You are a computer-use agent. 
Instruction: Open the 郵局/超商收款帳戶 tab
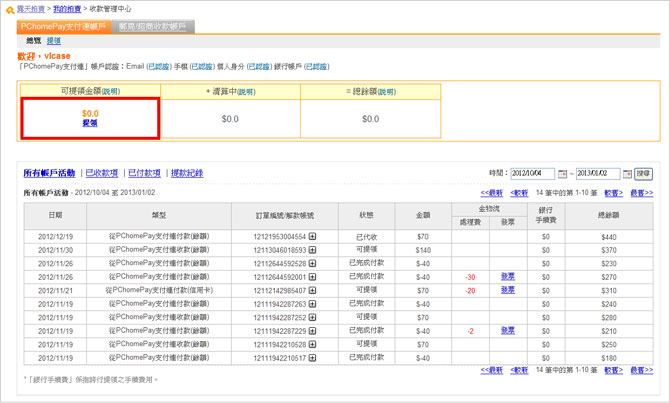(x=154, y=27)
